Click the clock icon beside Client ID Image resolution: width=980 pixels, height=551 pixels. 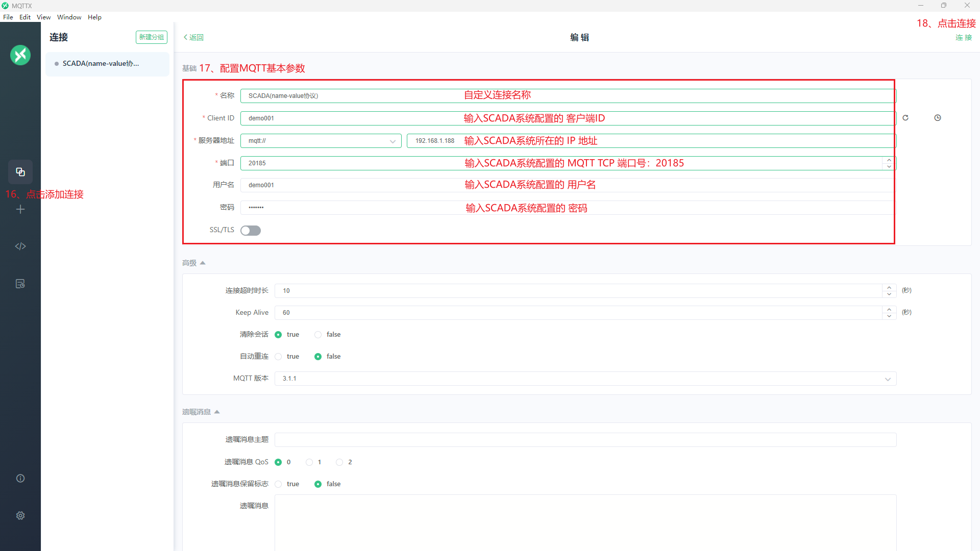pos(938,118)
